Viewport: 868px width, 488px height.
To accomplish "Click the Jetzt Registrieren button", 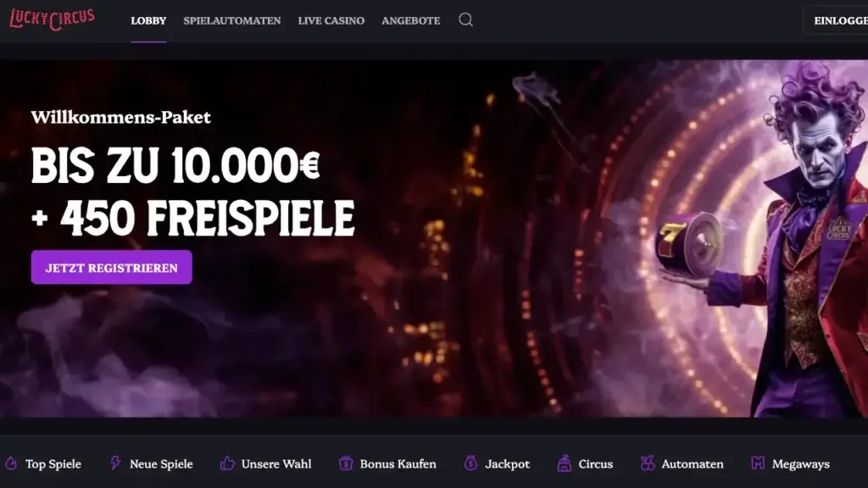I will [112, 267].
